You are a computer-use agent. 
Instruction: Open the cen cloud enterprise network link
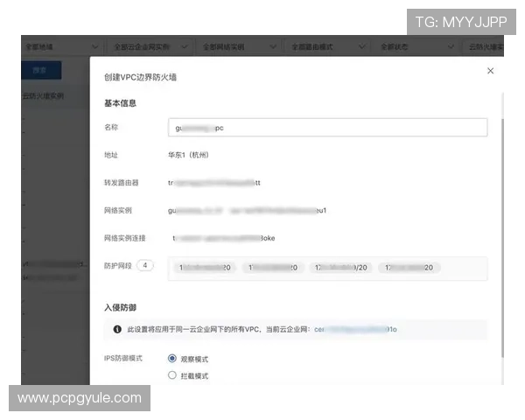[x=355, y=329]
